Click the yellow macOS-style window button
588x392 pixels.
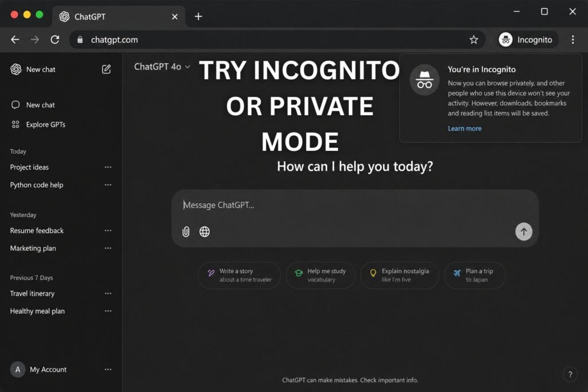[27, 14]
